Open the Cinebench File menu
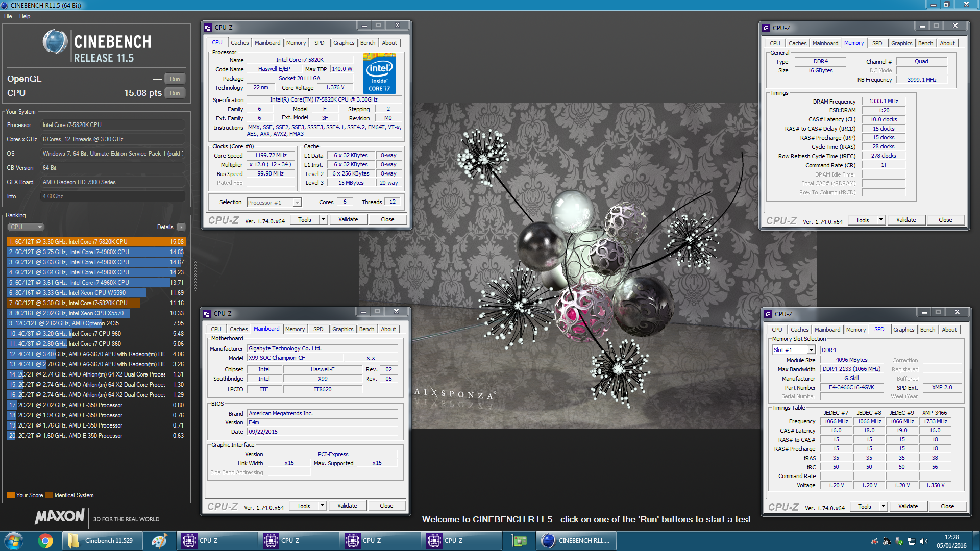980x551 pixels. click(8, 16)
